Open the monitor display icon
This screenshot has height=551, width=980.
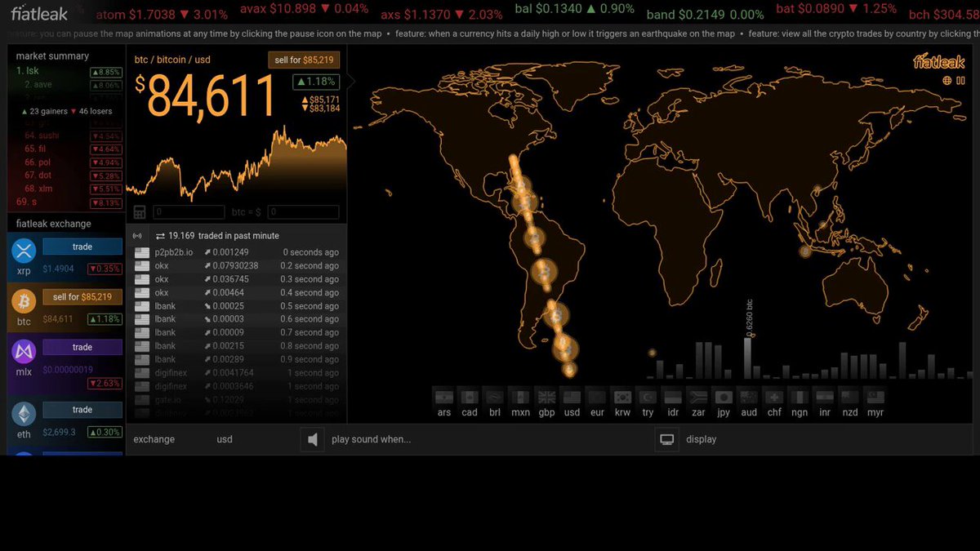point(667,440)
